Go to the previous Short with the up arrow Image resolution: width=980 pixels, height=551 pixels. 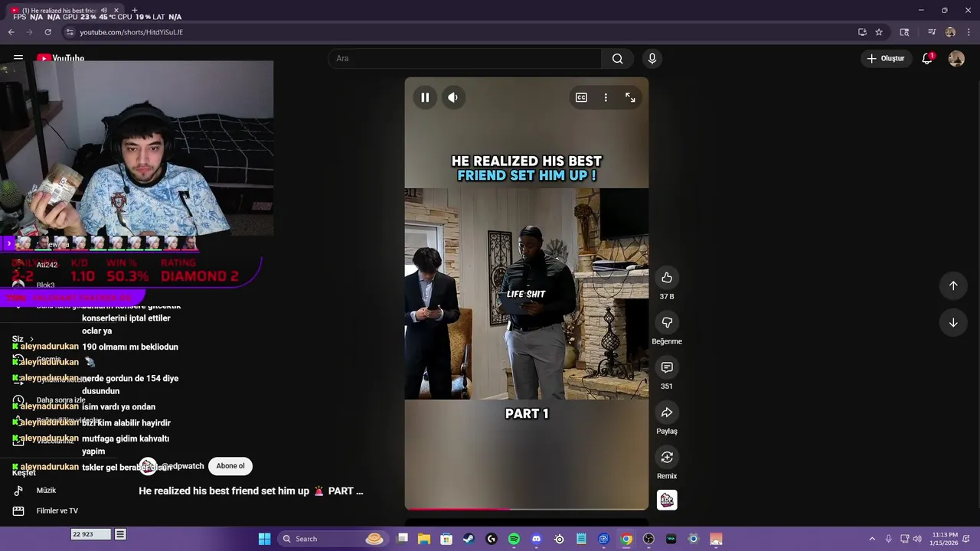(953, 285)
